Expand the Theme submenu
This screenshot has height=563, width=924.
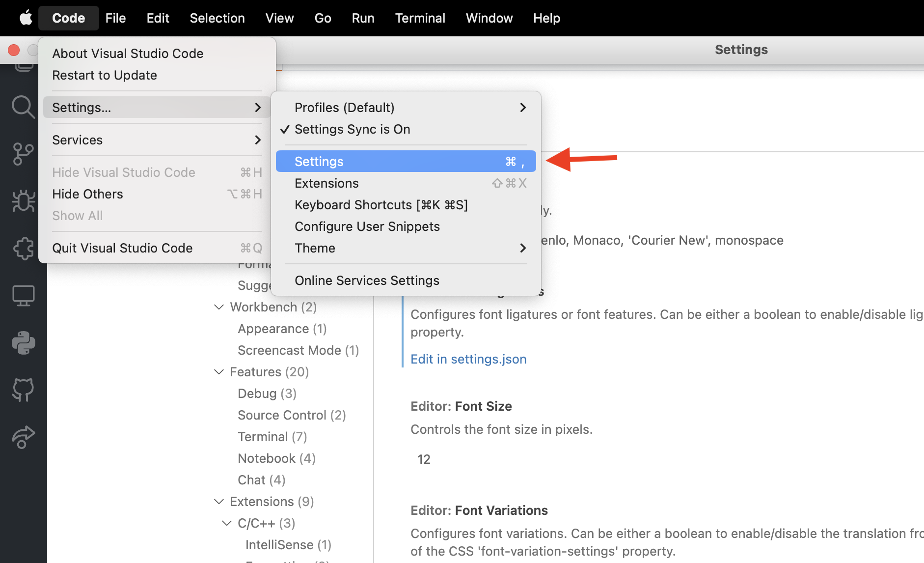[406, 248]
